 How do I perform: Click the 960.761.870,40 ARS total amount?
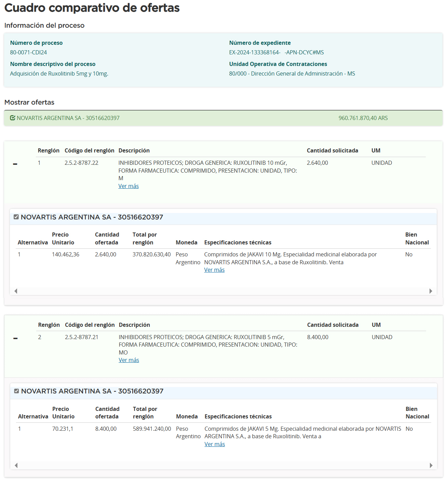point(363,118)
